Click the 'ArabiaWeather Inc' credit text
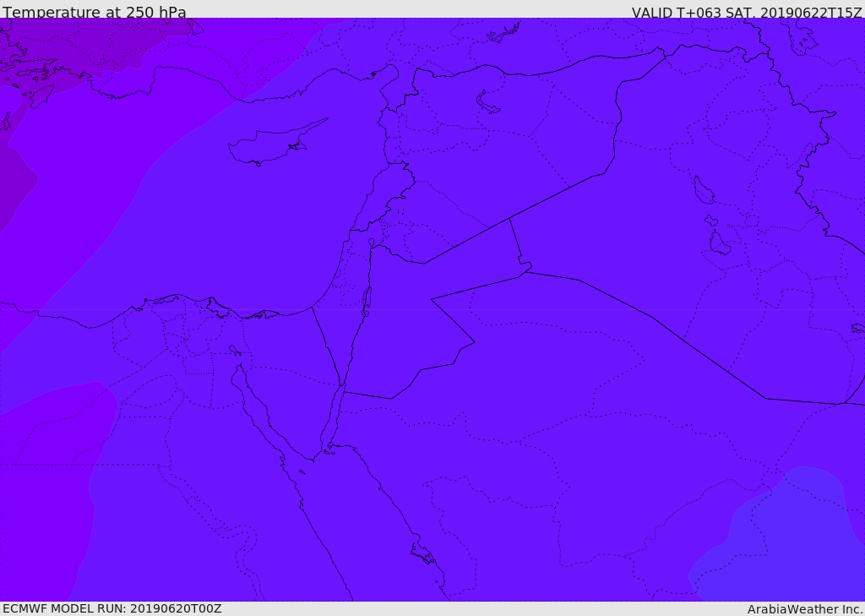Viewport: 865px width, 616px height. point(805,609)
